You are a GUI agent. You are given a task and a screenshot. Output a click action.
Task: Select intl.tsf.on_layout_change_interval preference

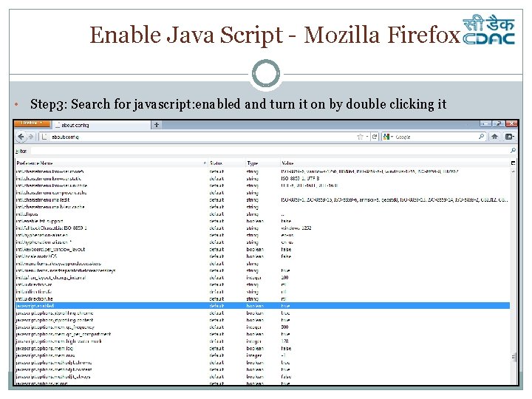pyautogui.click(x=262, y=278)
